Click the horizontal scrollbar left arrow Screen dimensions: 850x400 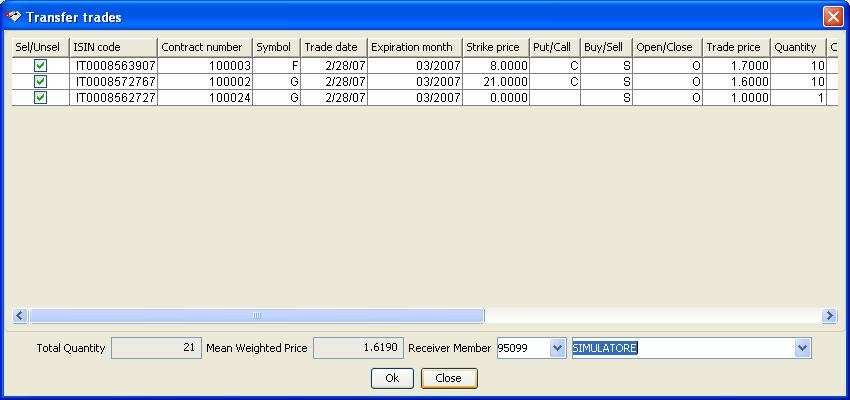[20, 315]
